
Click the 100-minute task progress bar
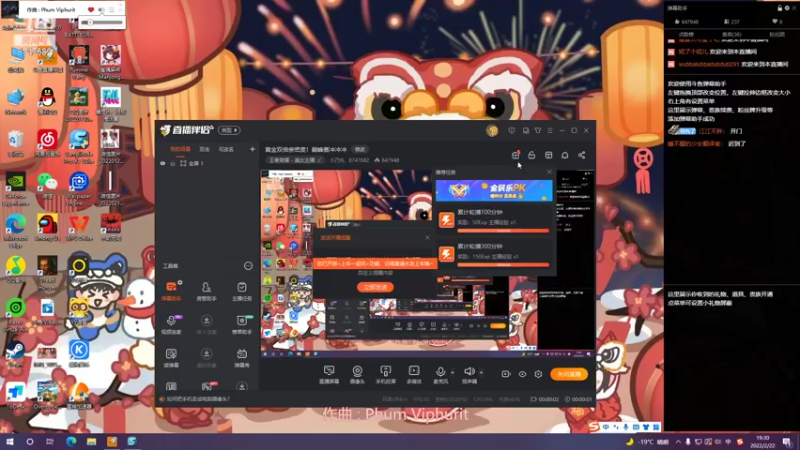point(503,231)
